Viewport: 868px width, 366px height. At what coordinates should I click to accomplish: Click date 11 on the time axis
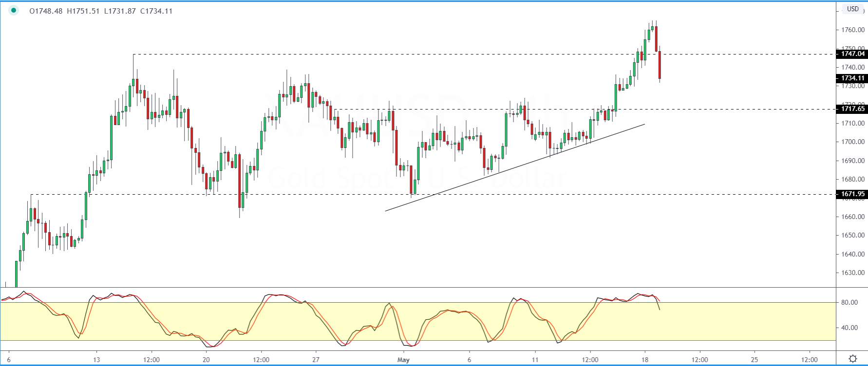[535, 360]
